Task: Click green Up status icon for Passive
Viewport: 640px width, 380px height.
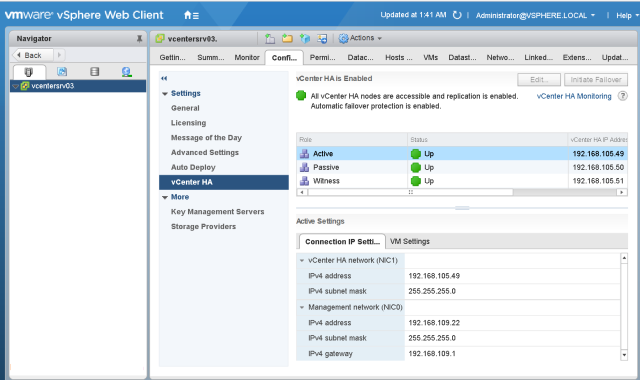Action: point(416,167)
